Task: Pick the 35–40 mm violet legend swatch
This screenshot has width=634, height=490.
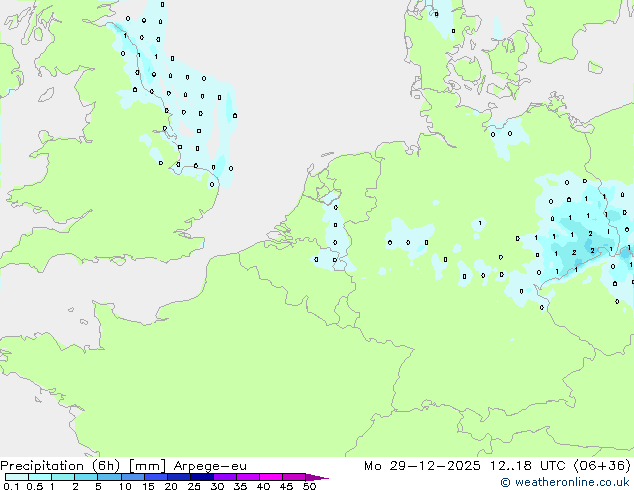Action: tap(247, 477)
